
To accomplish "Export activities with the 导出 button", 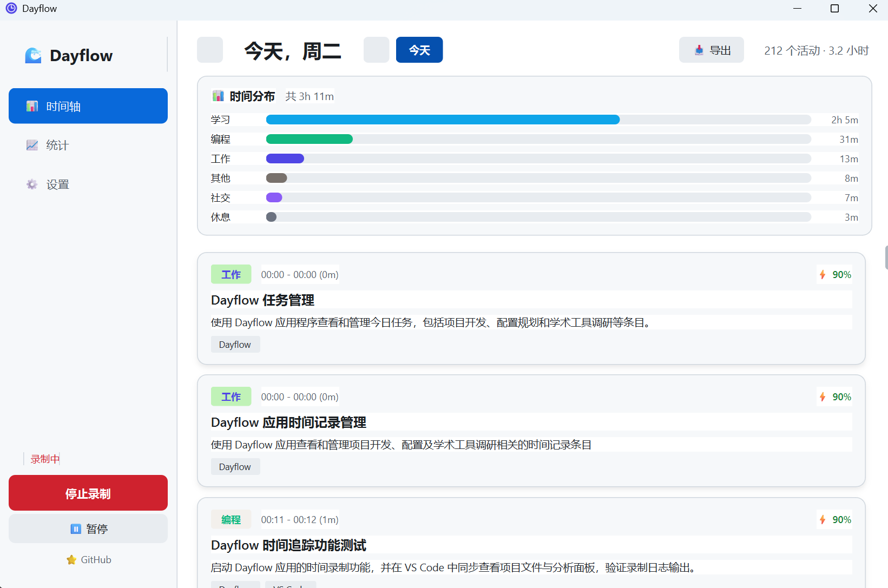I will 712,50.
